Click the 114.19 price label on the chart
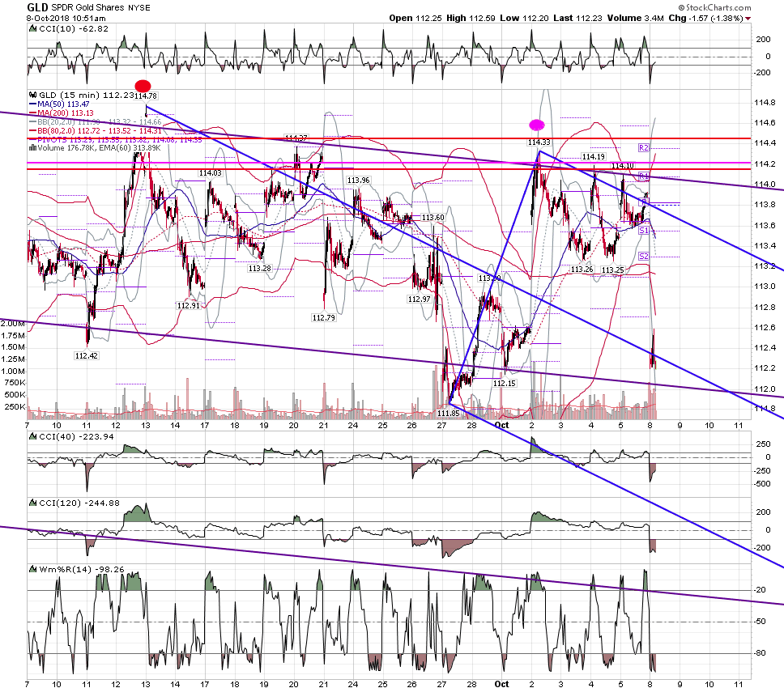The image size is (784, 688). click(x=594, y=156)
